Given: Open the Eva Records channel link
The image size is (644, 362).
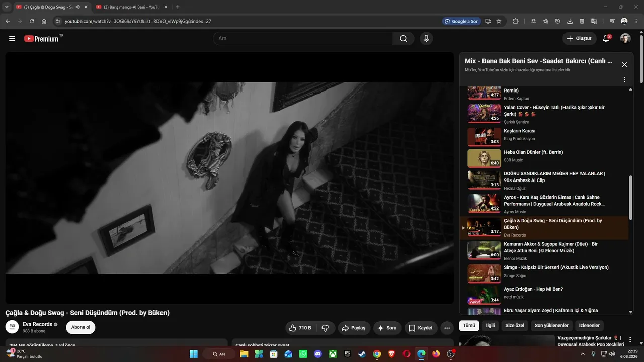Looking at the screenshot, I should click(x=38, y=324).
